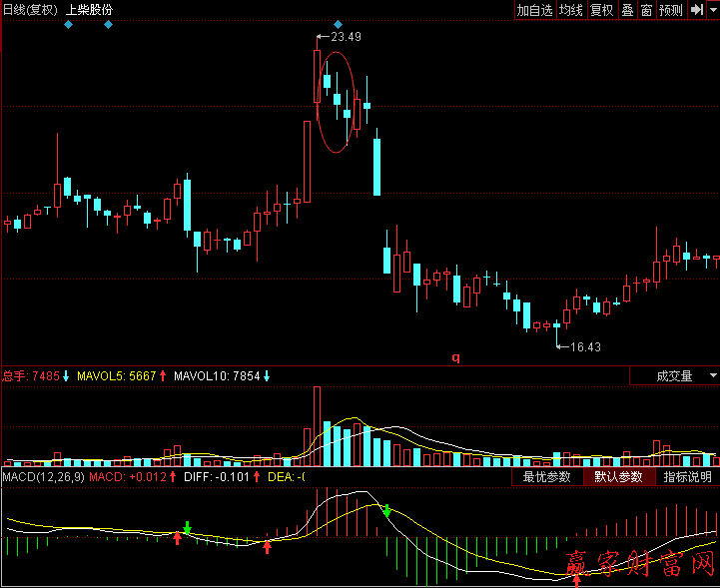Click the second blue diamond marker near stock name
This screenshot has height=588, width=720.
(x=108, y=24)
